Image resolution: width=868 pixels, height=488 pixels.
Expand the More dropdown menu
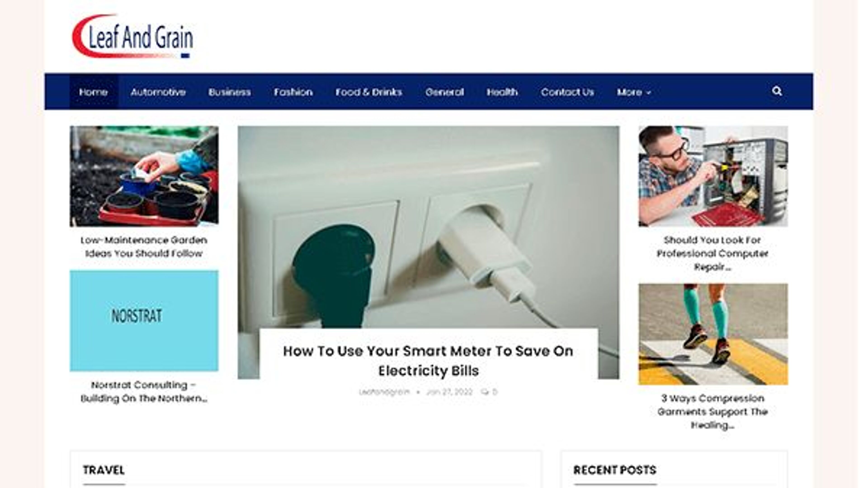click(x=633, y=92)
